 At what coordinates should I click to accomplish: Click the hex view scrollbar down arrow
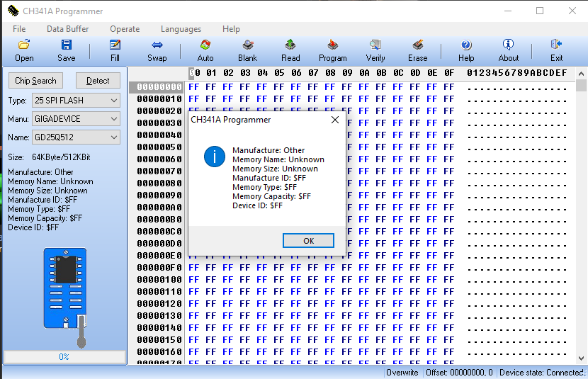pyautogui.click(x=581, y=358)
